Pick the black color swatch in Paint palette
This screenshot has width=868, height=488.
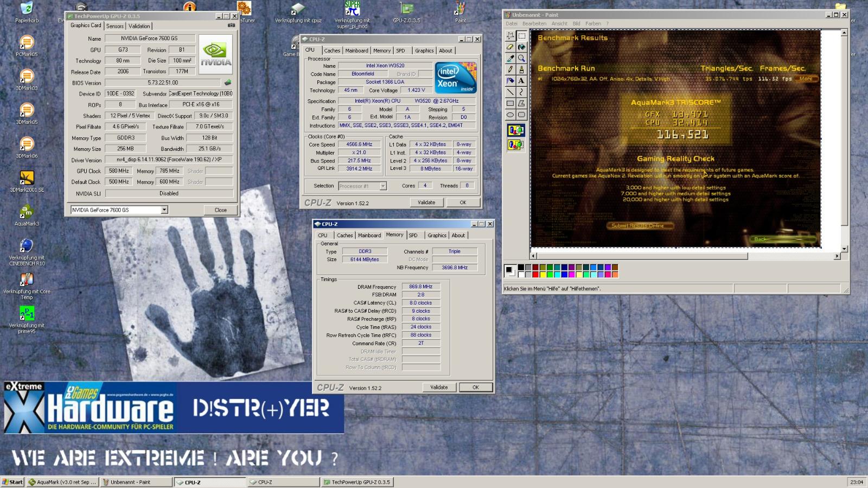[x=521, y=268]
